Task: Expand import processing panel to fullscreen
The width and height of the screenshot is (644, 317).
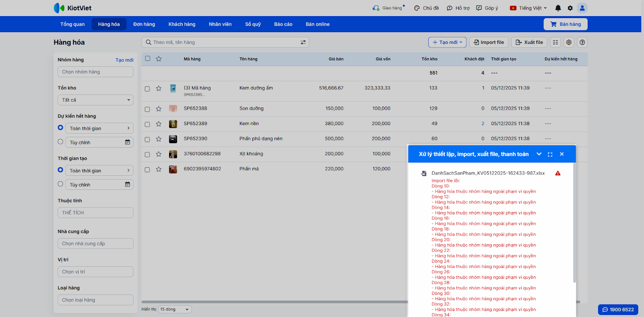Action: pos(550,154)
